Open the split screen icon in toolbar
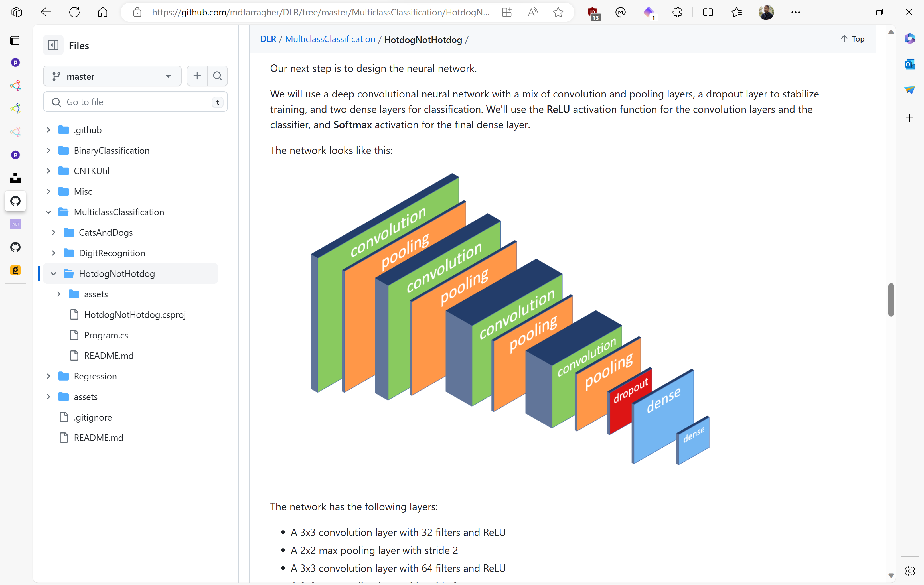This screenshot has height=585, width=924. tap(708, 12)
